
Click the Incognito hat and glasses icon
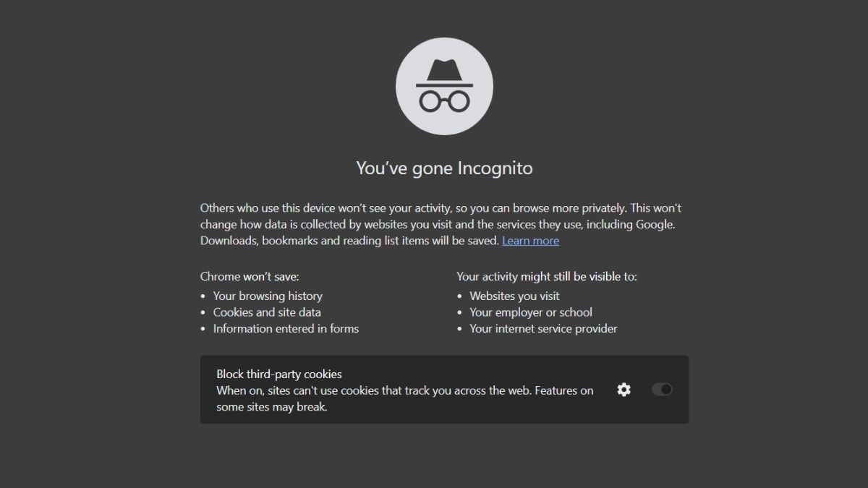[x=444, y=86]
